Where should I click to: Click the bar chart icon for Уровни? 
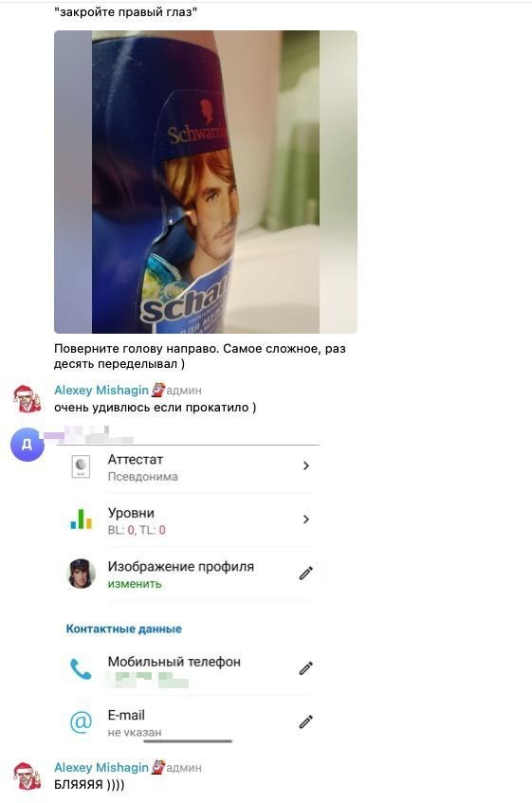point(81,520)
